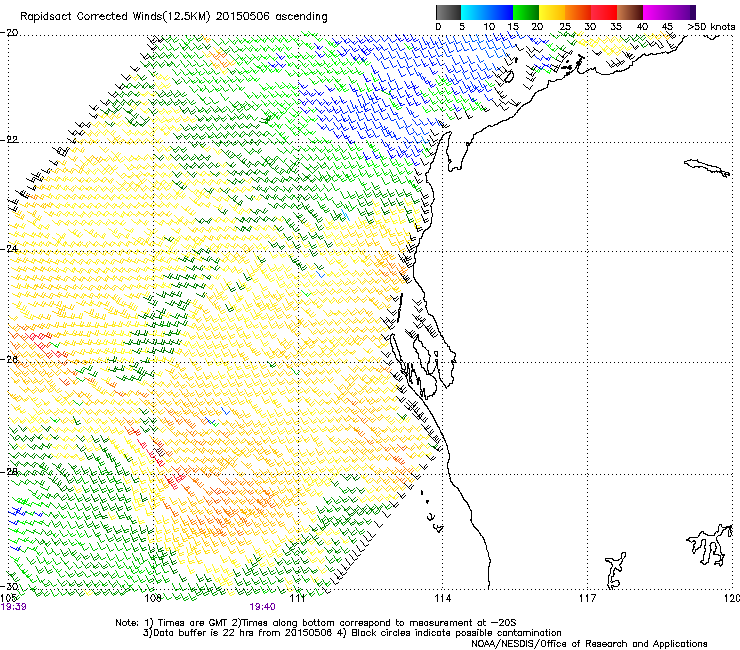Screen dimensions: 740x650
Task: Click the purple time stamp "19:40"
Action: [262, 607]
